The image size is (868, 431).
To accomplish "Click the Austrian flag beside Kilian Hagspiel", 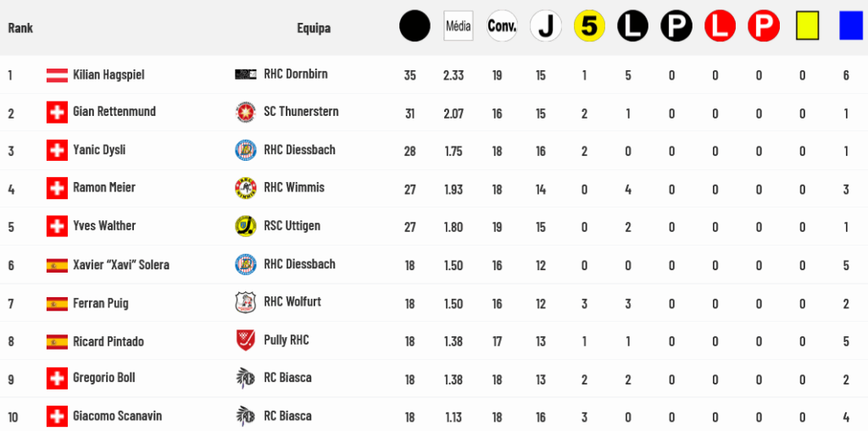I will tap(57, 75).
